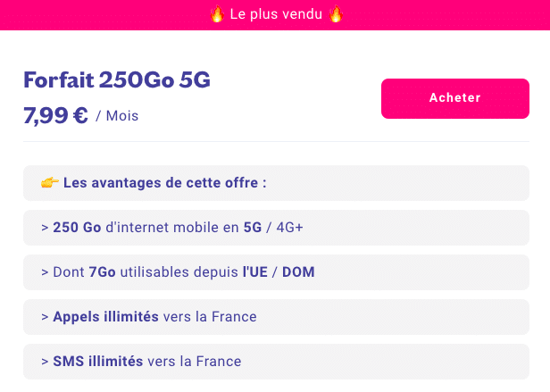Click "Les avantages de cette offre" heading
This screenshot has width=550, height=392.
166,183
